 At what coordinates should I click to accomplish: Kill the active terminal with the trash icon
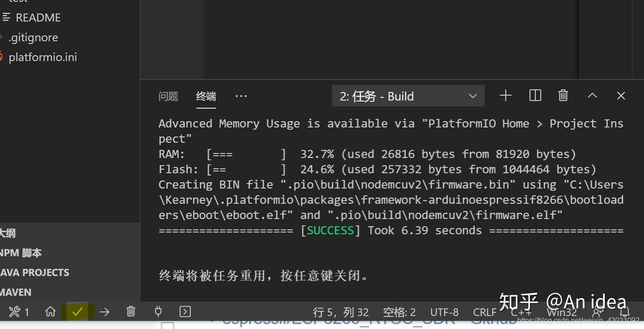563,95
